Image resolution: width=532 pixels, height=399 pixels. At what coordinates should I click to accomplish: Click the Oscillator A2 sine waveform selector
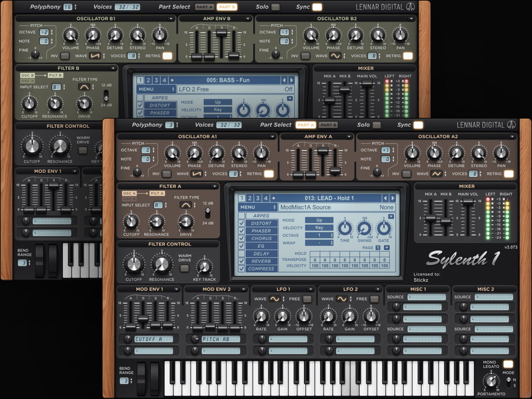tap(437, 174)
